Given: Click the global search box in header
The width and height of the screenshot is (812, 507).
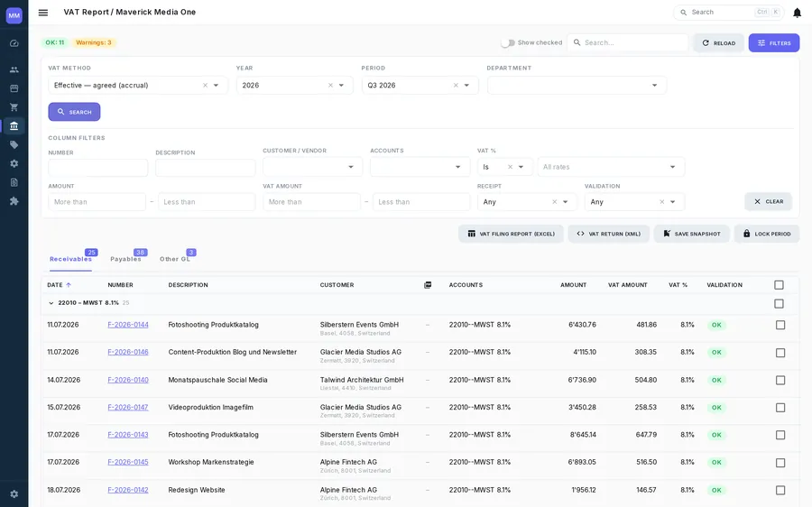Looking at the screenshot, I should coord(729,12).
